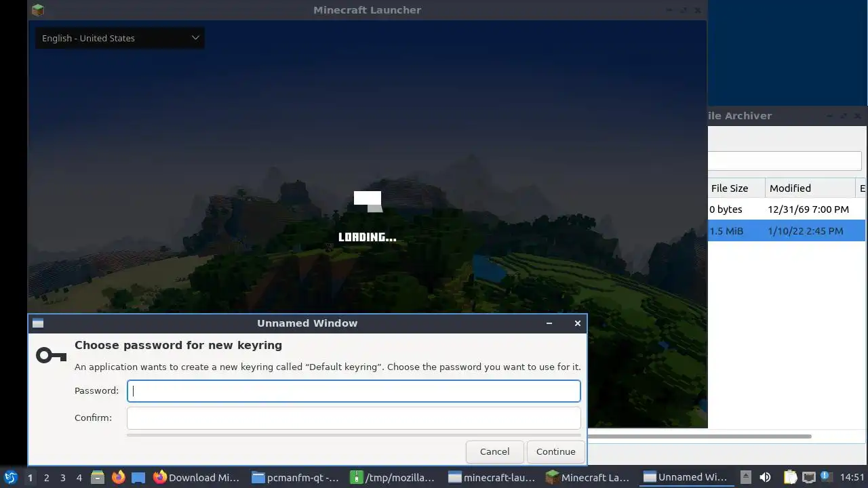Click the horizontal scrollbar in File Archiver

(700, 436)
